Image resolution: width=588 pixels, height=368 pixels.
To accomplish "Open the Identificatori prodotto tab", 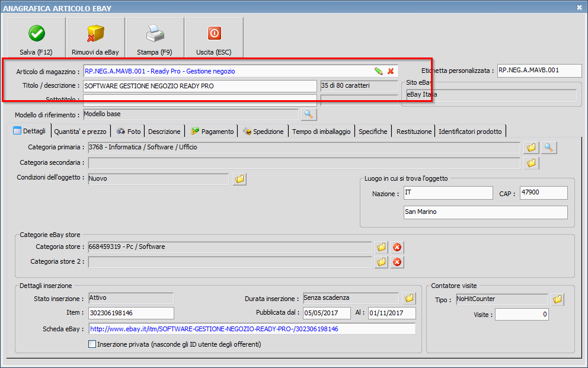I will (470, 132).
